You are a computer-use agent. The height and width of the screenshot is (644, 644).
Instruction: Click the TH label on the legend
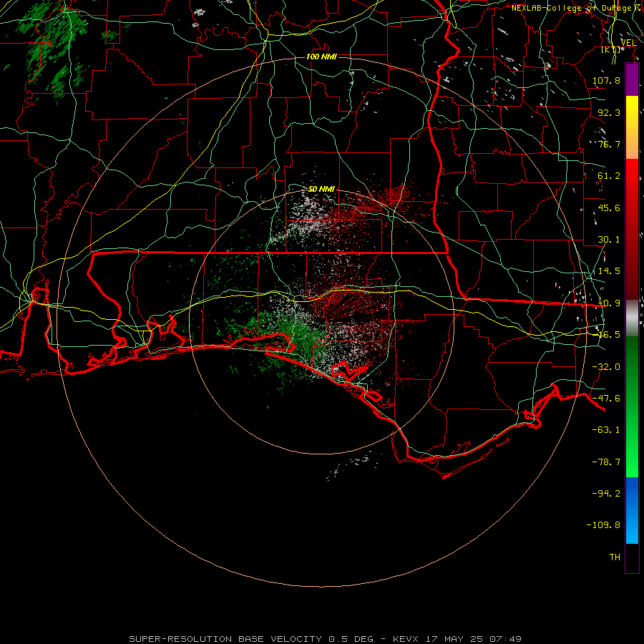(615, 557)
